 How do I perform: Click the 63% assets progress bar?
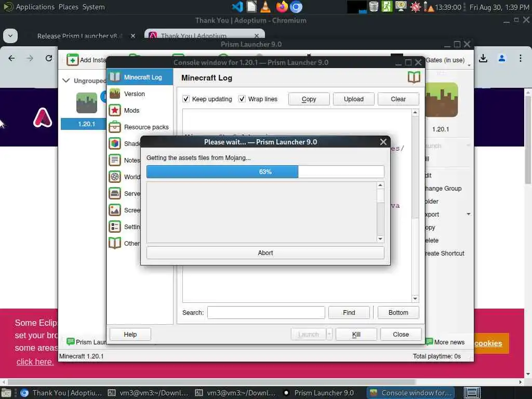tap(265, 171)
